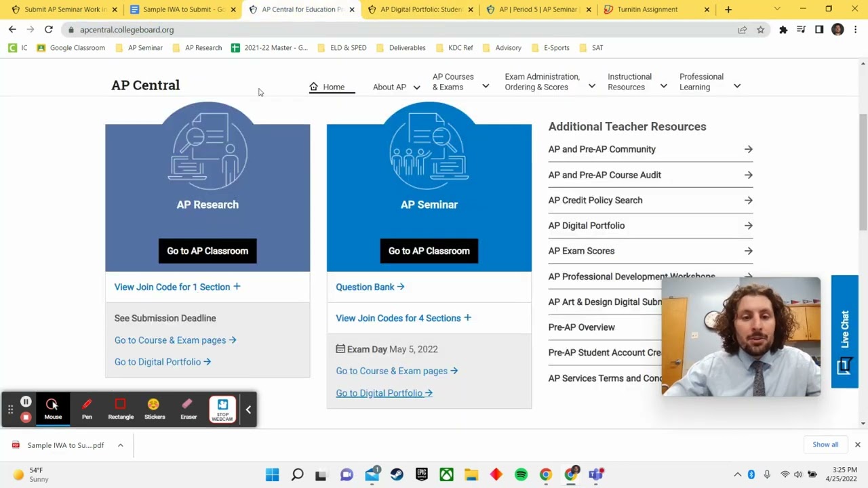This screenshot has width=868, height=488.
Task: Click the Stop Webcam button
Action: click(222, 409)
